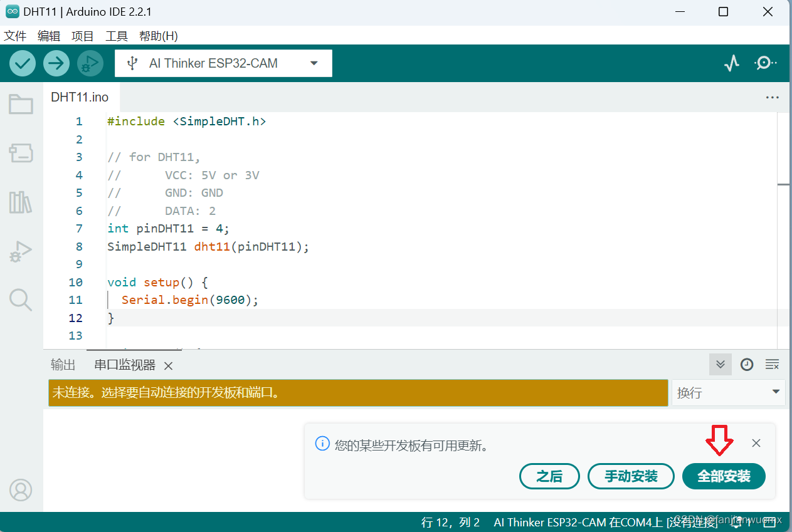Switch to the 串口监视器 tab
The height and width of the screenshot is (532, 792).
(x=125, y=365)
